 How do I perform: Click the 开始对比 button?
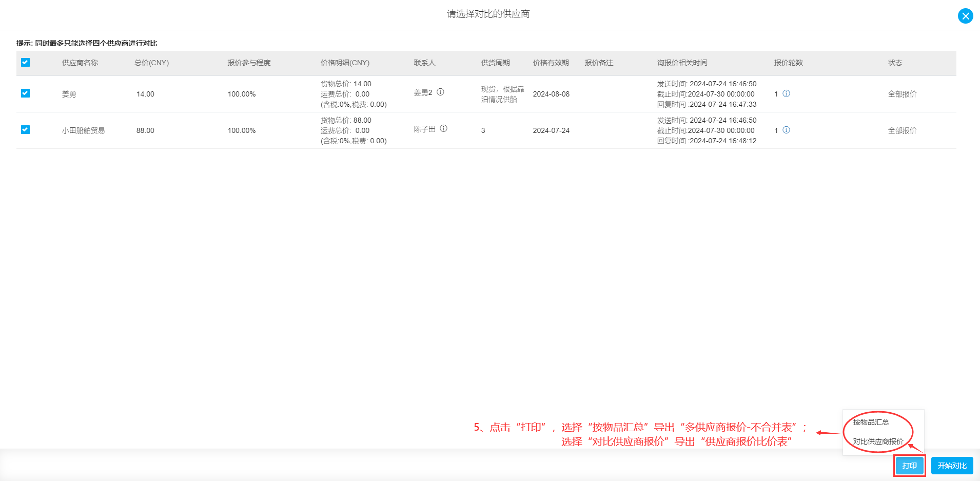[952, 466]
